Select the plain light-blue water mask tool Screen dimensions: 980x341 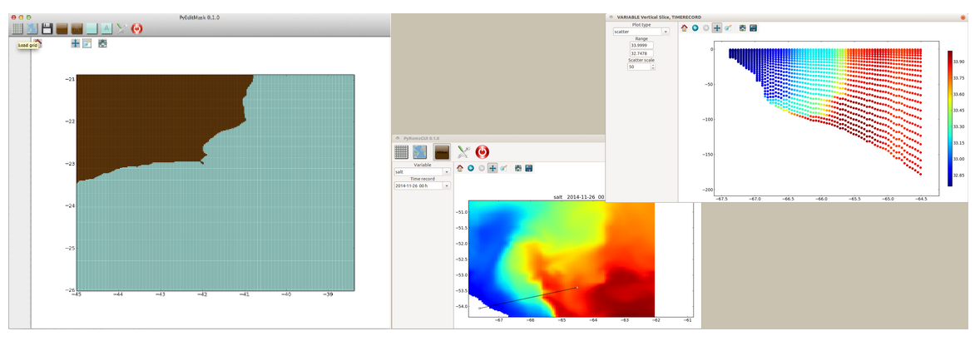92,28
